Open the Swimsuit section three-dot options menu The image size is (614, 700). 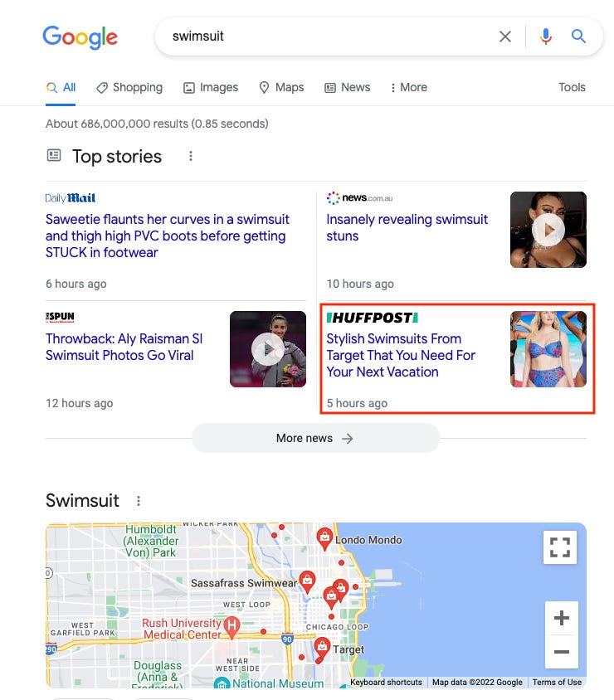[x=139, y=501]
